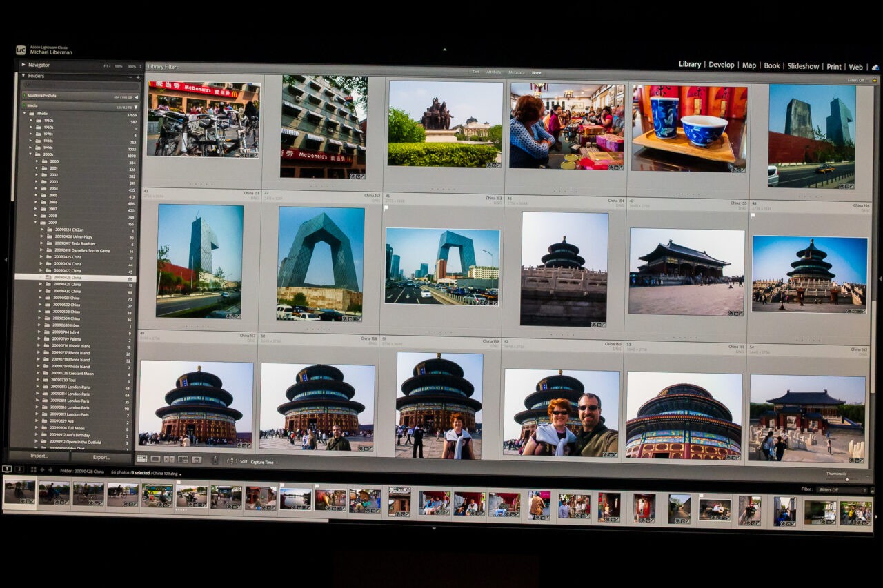Open Survey view icon
Screen dimensions: 883x588
point(183,459)
